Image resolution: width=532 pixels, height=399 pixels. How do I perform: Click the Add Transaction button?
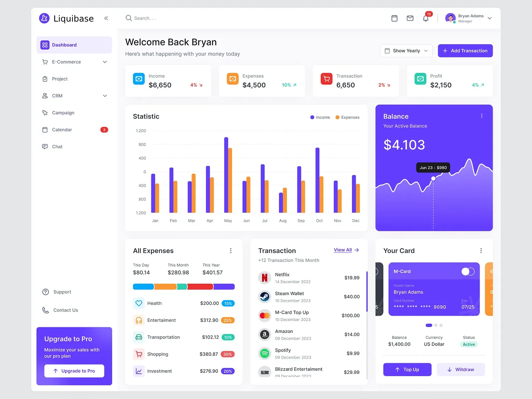pos(465,51)
